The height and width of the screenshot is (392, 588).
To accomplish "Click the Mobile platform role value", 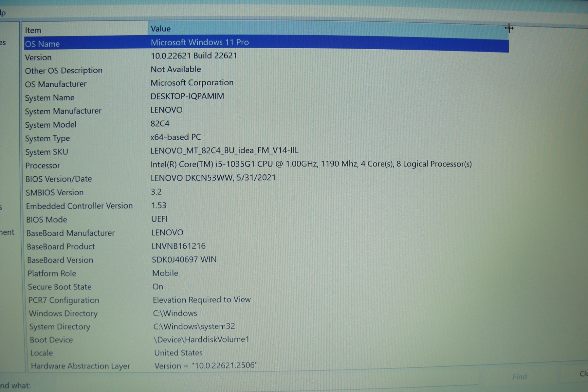I will [x=165, y=273].
